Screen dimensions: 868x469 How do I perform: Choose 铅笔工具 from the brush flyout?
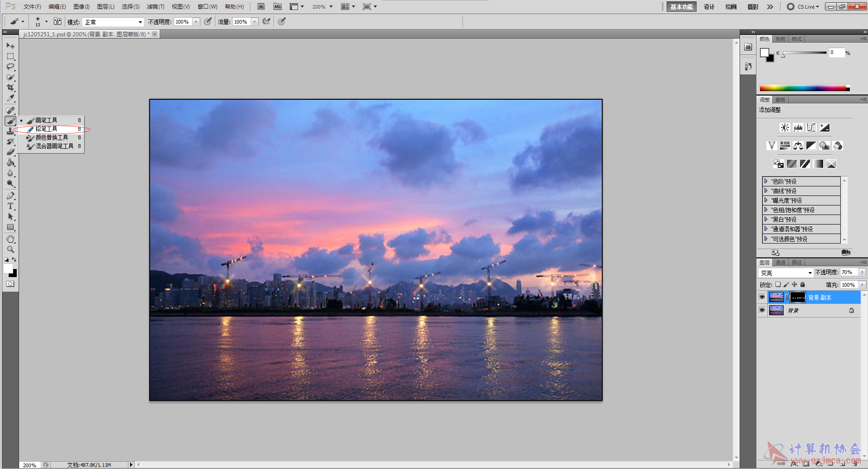click(x=46, y=129)
